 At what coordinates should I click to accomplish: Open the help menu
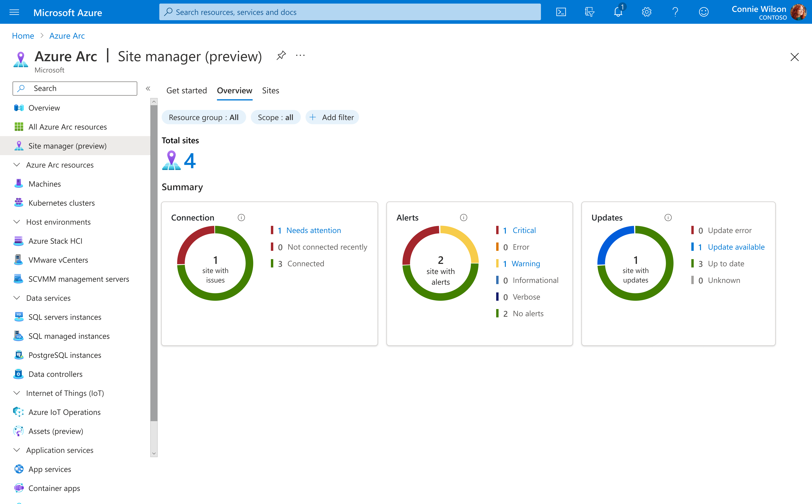675,12
